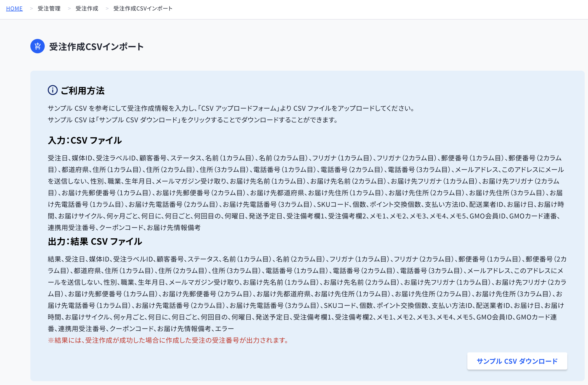Screen dimensions: 588x385
Task: Open the HOME breadcrumb link
Action: coord(14,9)
